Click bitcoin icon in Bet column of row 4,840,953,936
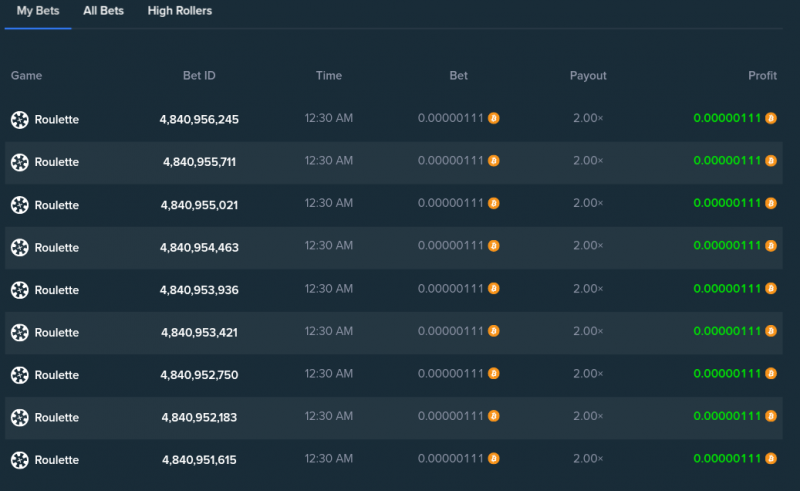This screenshot has height=491, width=800. point(493,288)
